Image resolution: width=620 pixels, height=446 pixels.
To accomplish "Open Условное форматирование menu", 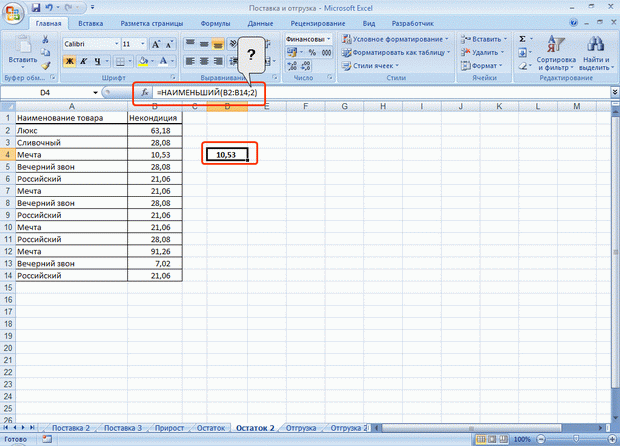I will pyautogui.click(x=395, y=39).
